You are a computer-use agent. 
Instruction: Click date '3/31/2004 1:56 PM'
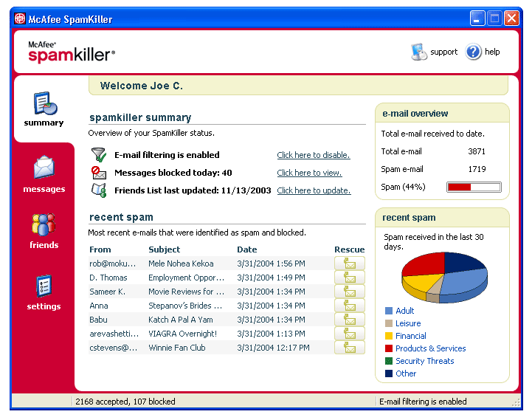[x=271, y=264]
